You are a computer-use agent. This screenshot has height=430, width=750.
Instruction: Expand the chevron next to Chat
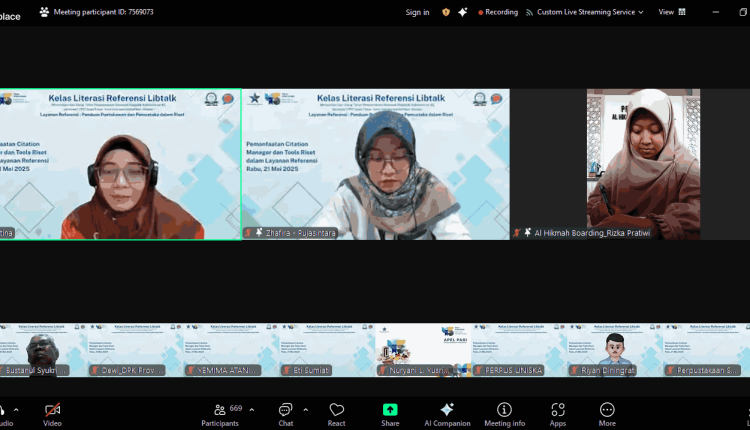306,410
